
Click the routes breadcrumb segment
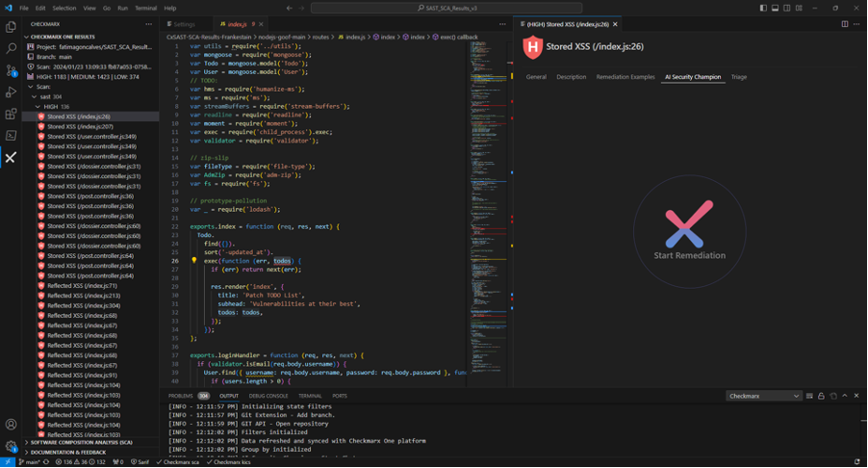[320, 38]
